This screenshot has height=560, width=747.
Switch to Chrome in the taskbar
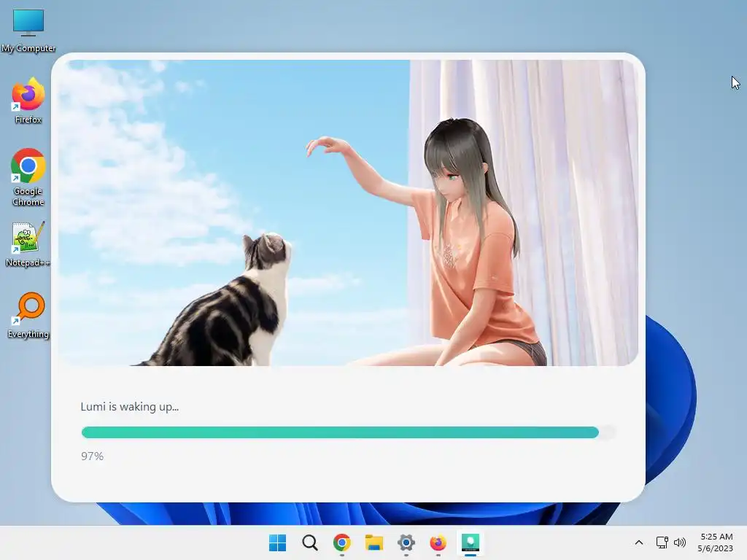coord(341,542)
